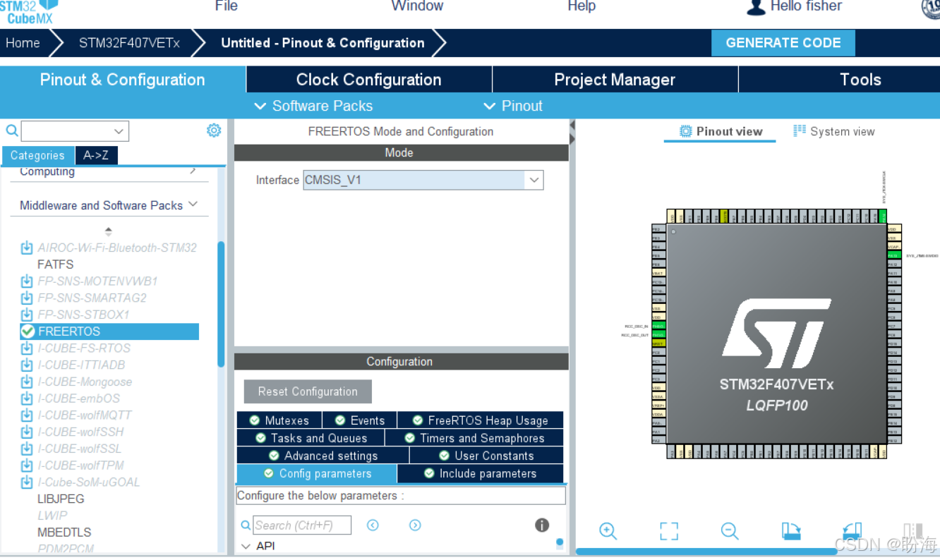Expand the Software Packs dropdown menu
Viewport: 940px width, 560px height.
click(x=313, y=106)
